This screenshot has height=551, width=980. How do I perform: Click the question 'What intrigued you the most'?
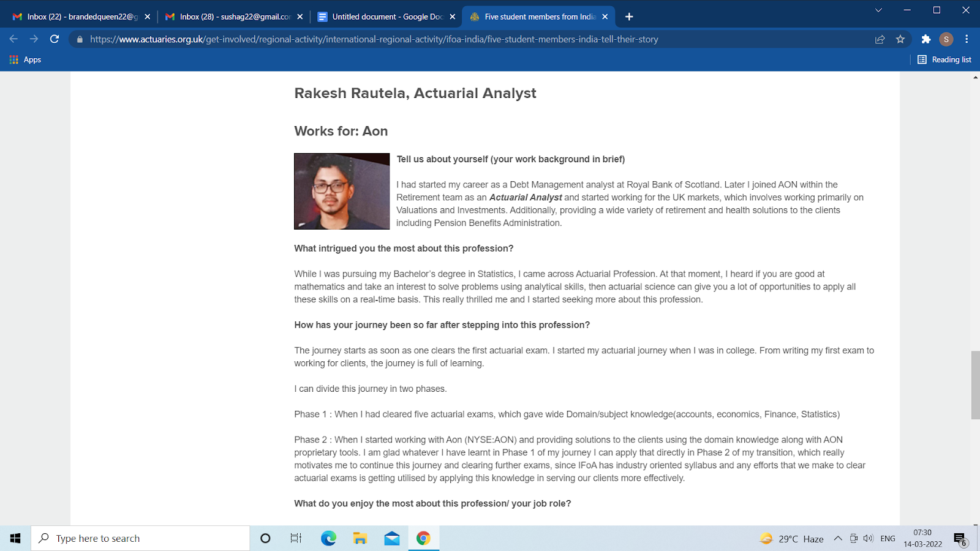(404, 249)
